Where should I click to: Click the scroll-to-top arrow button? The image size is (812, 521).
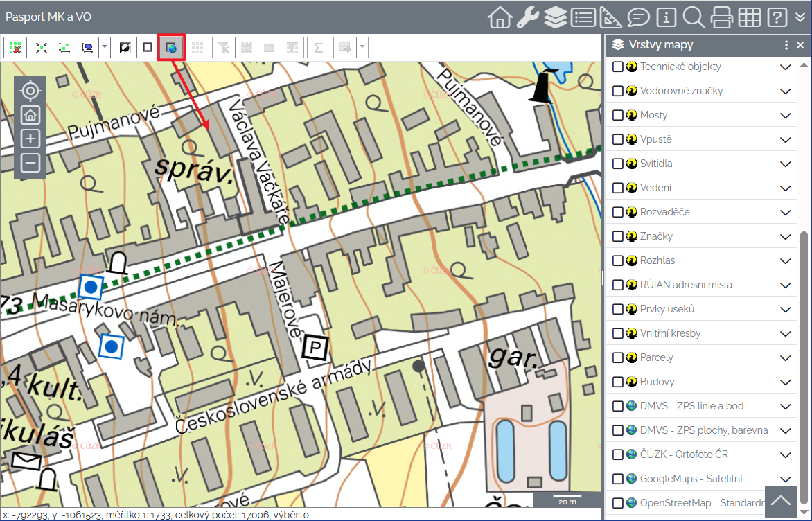tap(781, 501)
